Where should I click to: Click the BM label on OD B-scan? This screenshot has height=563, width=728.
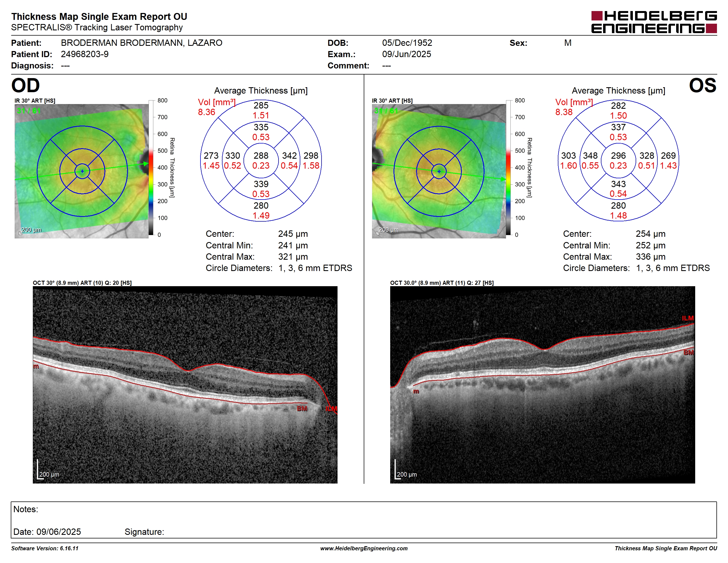coord(302,408)
